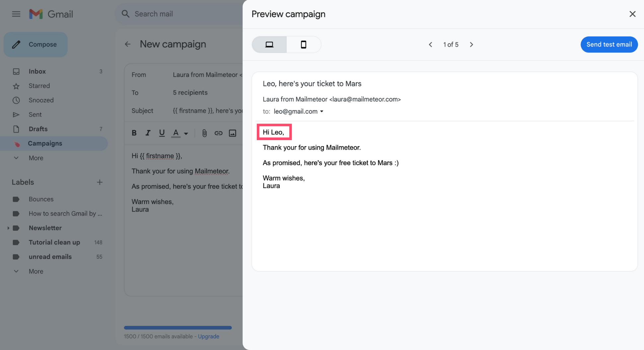
Task: Open the Tutorial clean up label
Action: [x=54, y=242]
